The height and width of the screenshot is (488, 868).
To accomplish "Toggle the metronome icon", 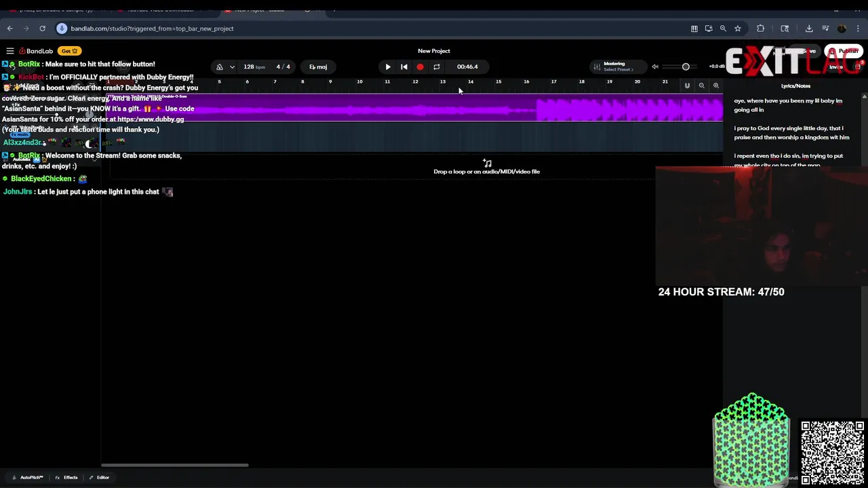I will 219,66.
